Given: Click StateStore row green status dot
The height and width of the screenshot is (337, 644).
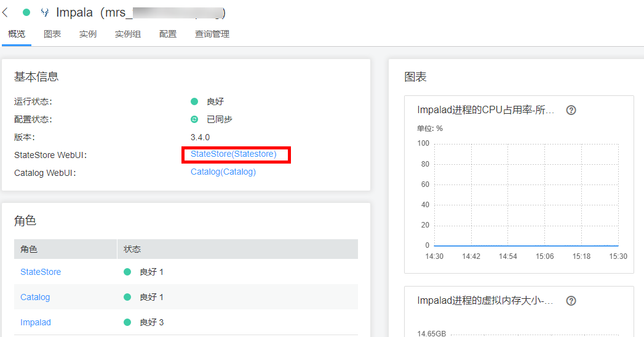Looking at the screenshot, I should tap(127, 272).
